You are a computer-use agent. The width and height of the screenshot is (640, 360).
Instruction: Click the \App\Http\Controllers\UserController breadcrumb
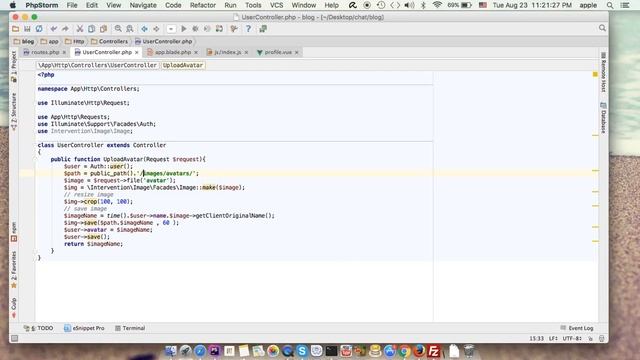point(98,65)
